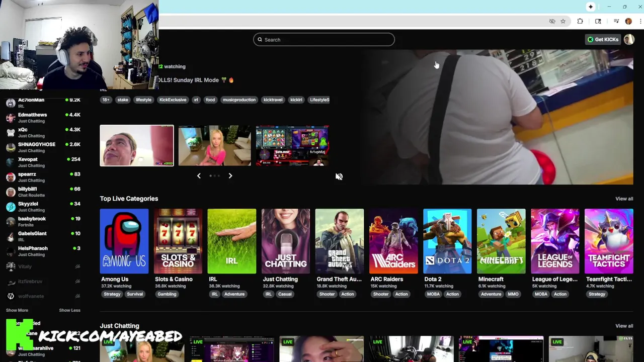This screenshot has width=644, height=362.
Task: Click the kicktravel tag
Action: coord(273,100)
